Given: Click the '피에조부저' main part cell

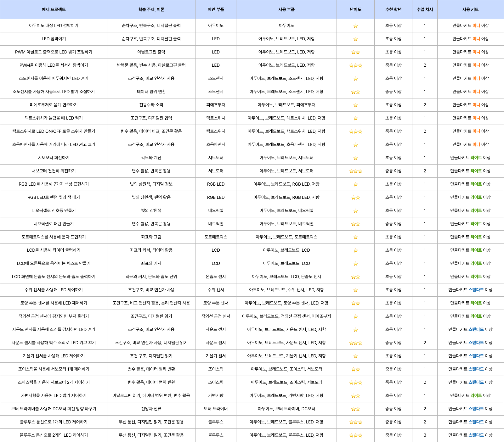Looking at the screenshot, I should pos(216,105).
